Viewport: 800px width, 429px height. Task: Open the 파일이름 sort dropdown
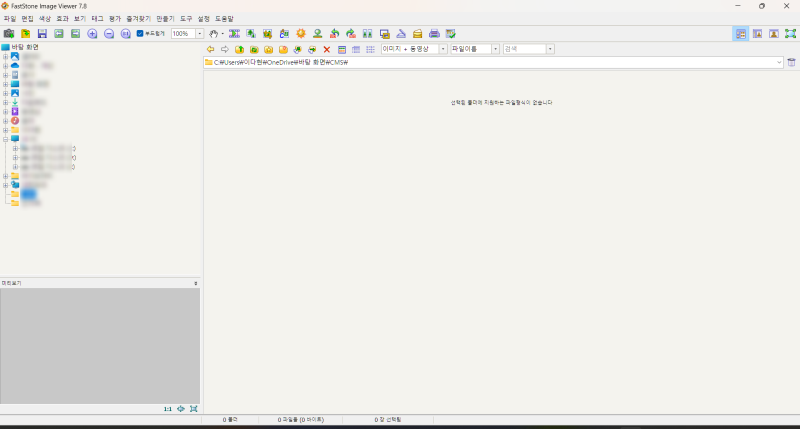click(x=495, y=49)
